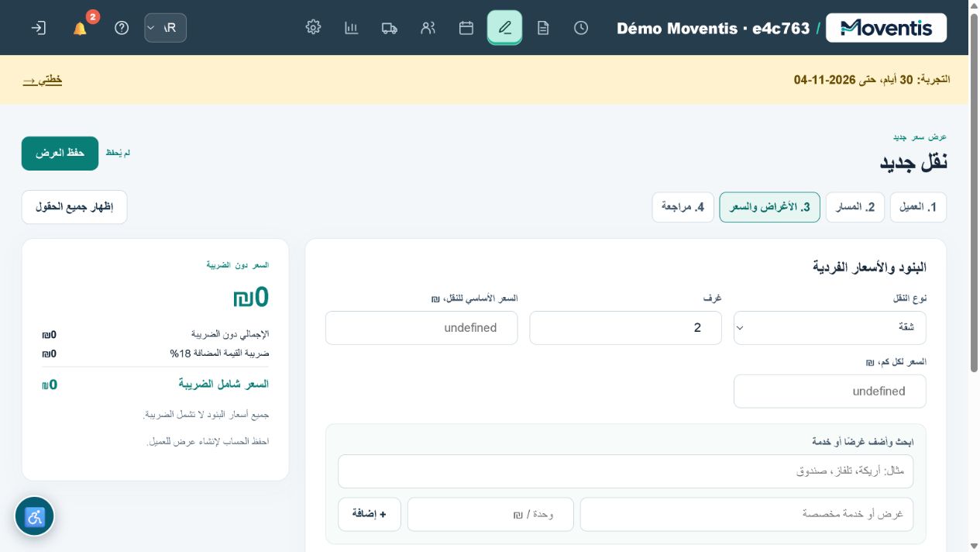Click the السعر لكل كم field
This screenshot has width=980, height=552.
pyautogui.click(x=830, y=392)
